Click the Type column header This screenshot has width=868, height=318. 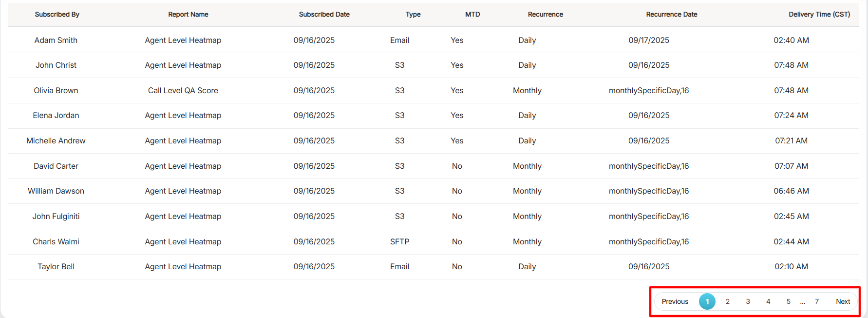pyautogui.click(x=413, y=15)
